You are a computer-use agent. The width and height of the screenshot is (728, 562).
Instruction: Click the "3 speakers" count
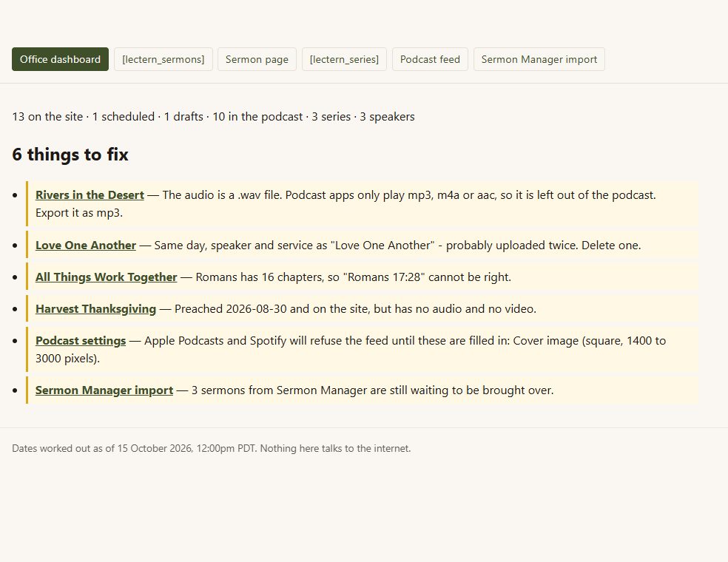[387, 117]
